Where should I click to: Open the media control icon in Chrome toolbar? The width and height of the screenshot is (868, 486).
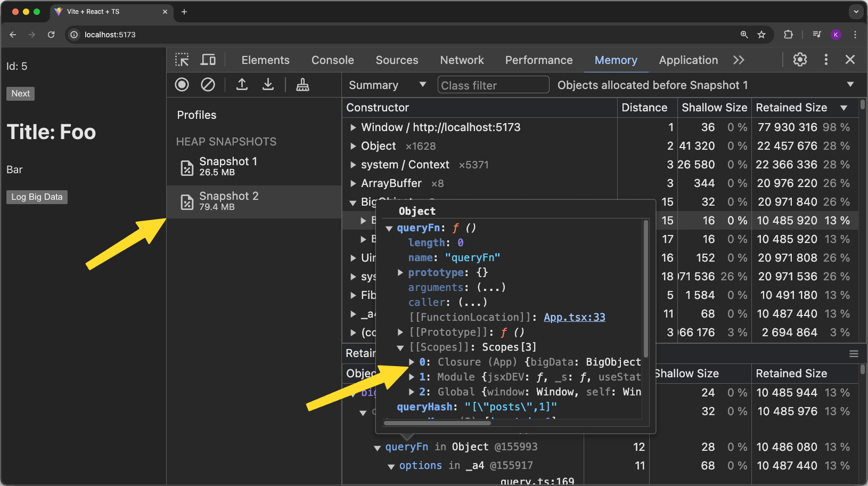pos(817,35)
